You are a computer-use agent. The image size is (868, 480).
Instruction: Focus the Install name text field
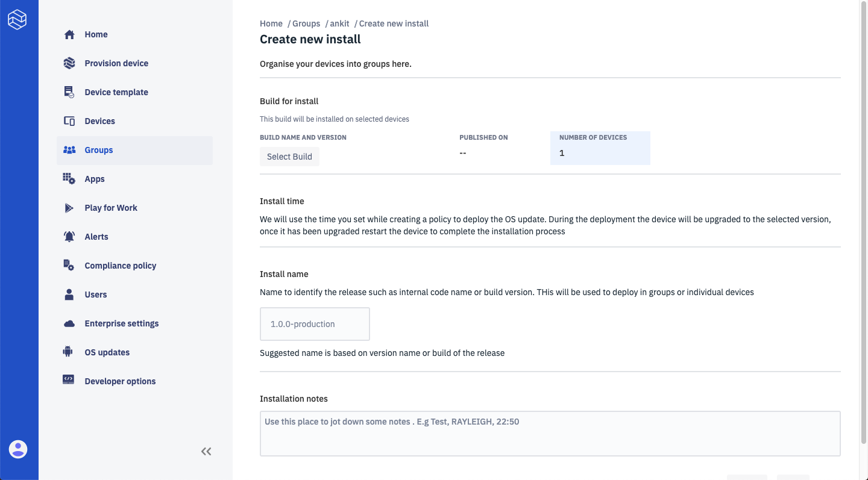[x=315, y=324]
